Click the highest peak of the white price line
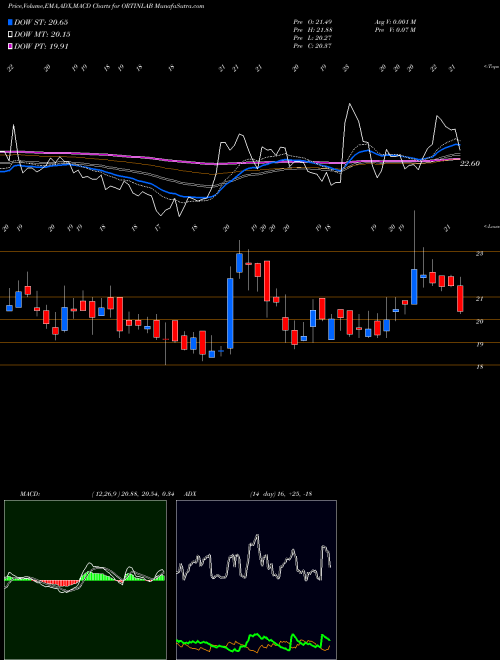Viewport: 500px width, 660px height. [x=349, y=104]
